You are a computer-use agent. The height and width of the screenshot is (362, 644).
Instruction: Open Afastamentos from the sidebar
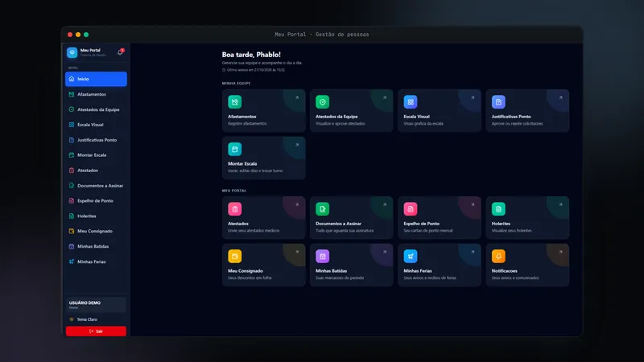point(96,94)
